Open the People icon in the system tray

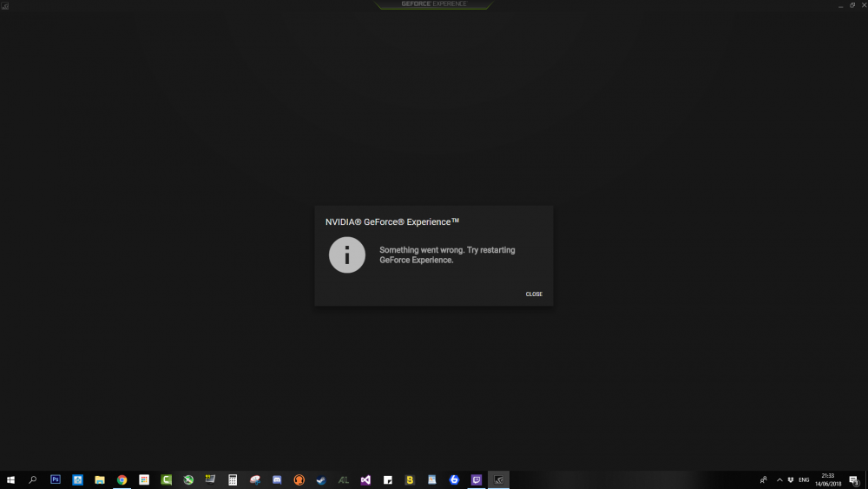[x=763, y=479]
